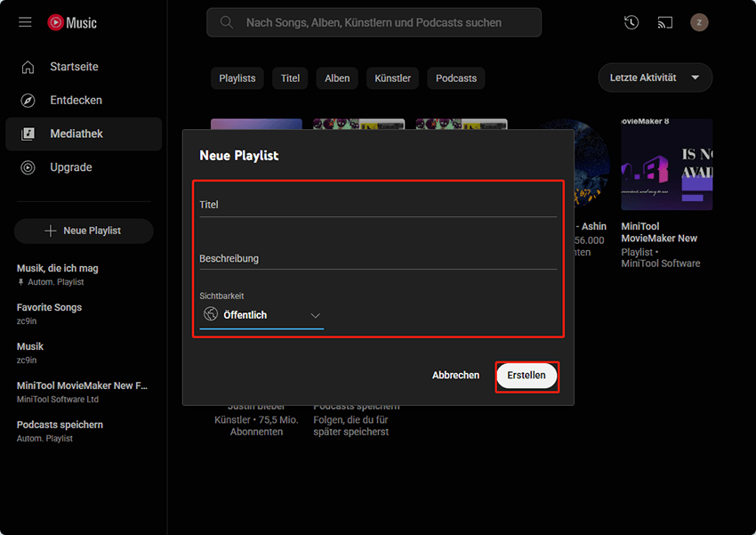
Task: Click the MiniTool Software subtitle text
Action: click(x=661, y=263)
